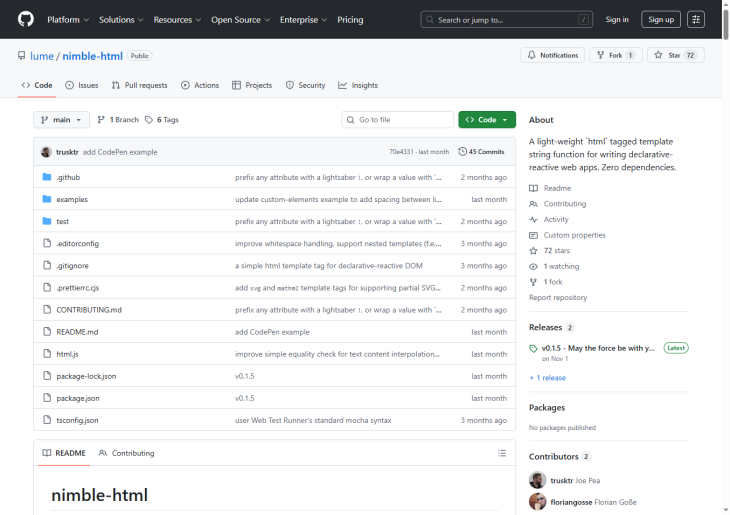Click the floriangosse contributor avatar
Viewport: 730px width, 515px height.
click(x=538, y=502)
